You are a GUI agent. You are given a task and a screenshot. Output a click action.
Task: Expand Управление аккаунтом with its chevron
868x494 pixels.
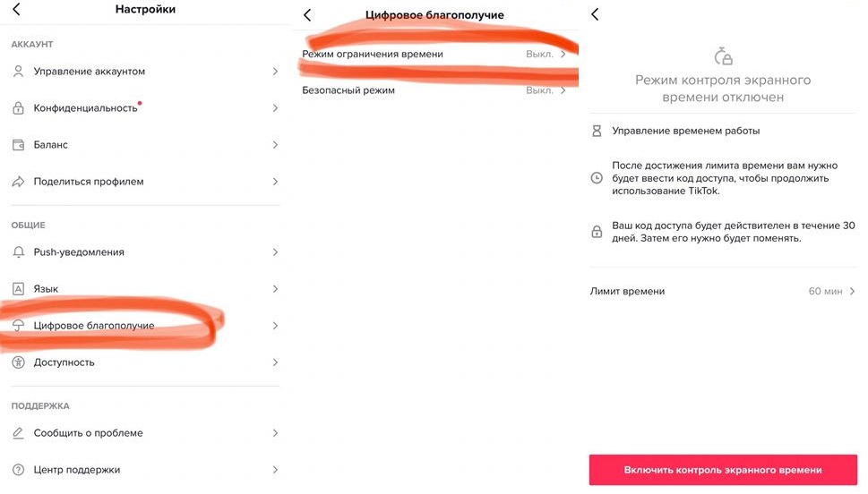tap(275, 72)
